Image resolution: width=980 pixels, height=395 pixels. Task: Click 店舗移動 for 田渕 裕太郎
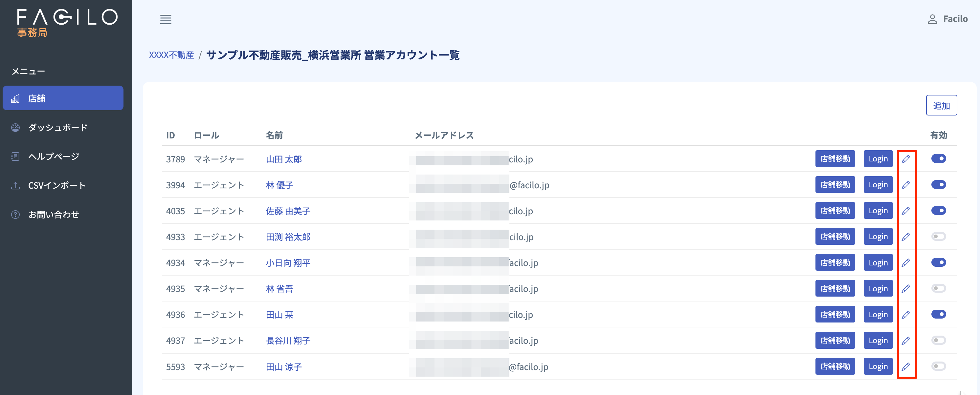[x=835, y=237]
